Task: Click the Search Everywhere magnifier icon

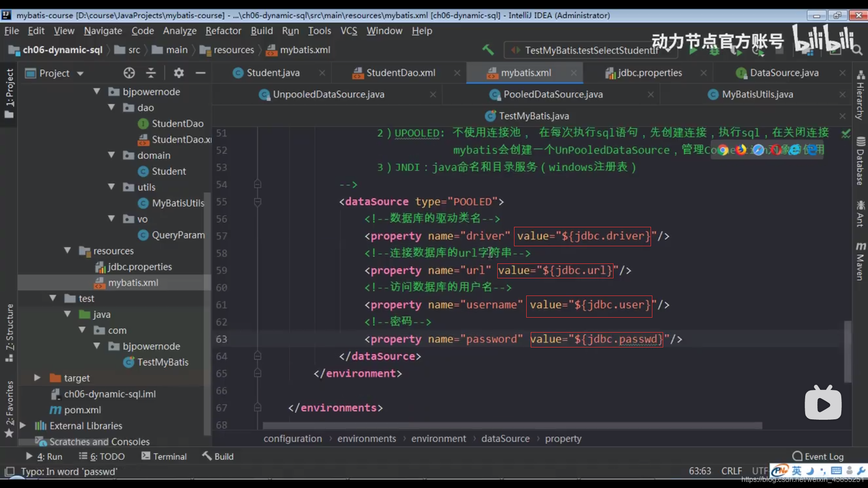Action: pos(857,50)
